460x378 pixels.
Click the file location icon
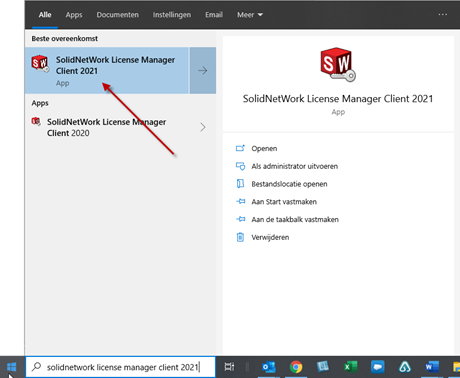pyautogui.click(x=240, y=184)
